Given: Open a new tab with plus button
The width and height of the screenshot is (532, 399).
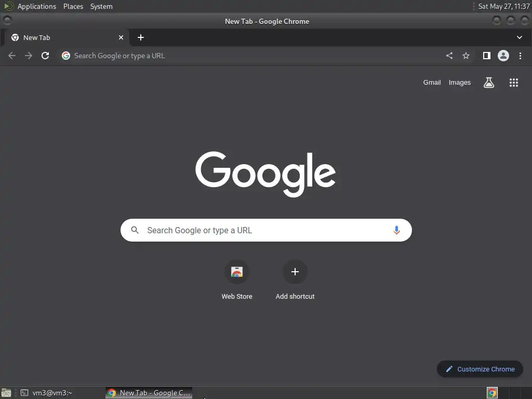Looking at the screenshot, I should 141,37.
